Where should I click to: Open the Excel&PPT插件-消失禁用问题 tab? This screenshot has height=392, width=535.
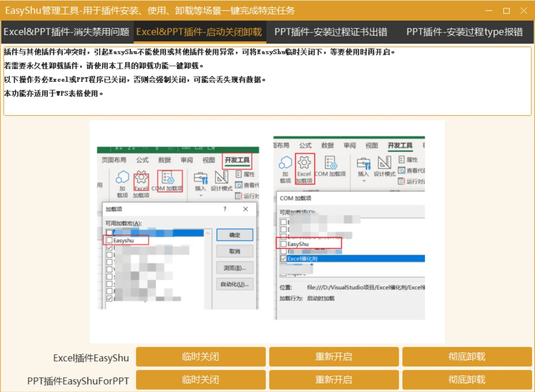[x=66, y=32]
